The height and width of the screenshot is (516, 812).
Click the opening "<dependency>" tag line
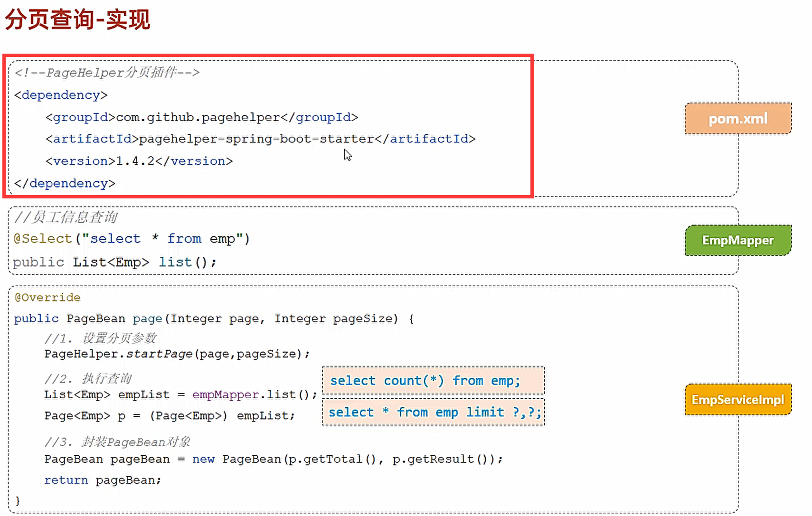61,95
